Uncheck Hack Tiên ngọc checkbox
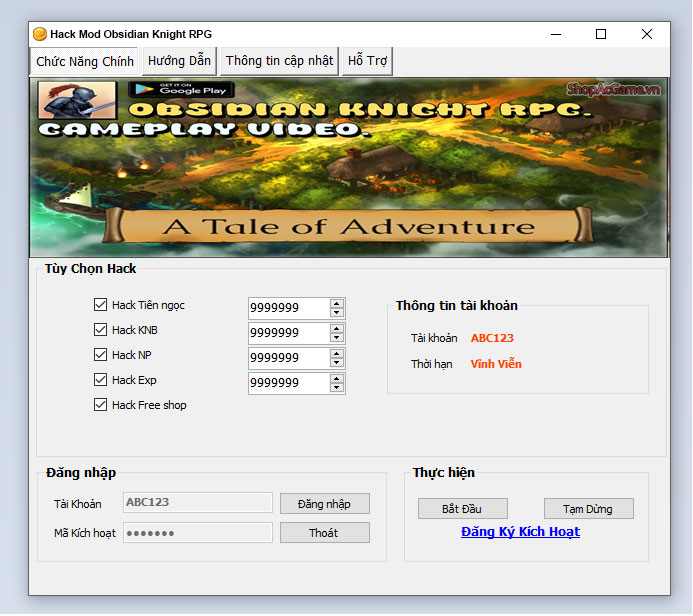The width and height of the screenshot is (693, 616). [100, 304]
